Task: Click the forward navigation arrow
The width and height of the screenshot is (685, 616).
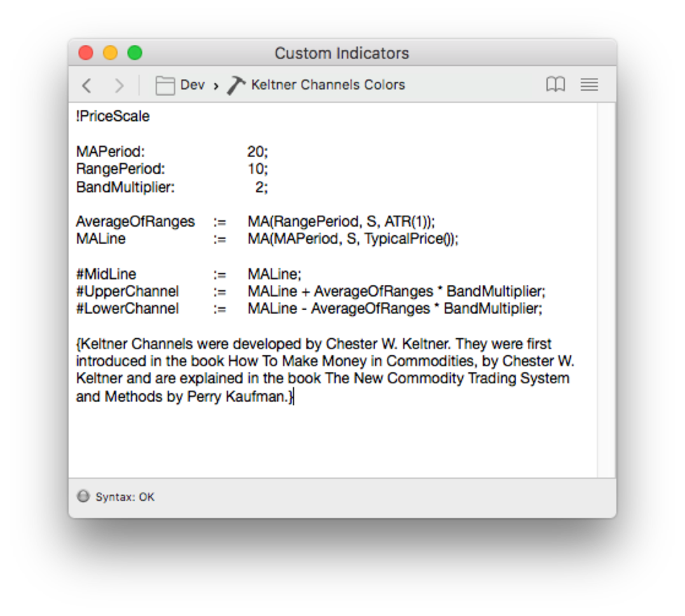Action: tap(119, 85)
